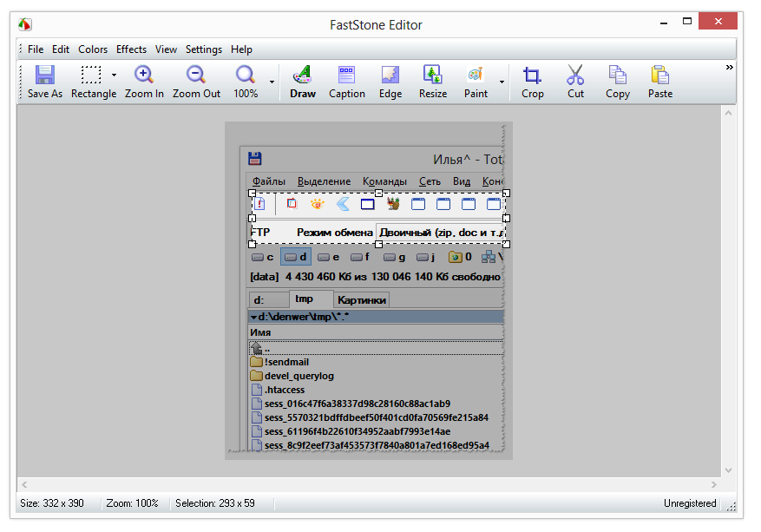
Task: Click the horizontal scrollbar right arrow
Action: click(714, 484)
